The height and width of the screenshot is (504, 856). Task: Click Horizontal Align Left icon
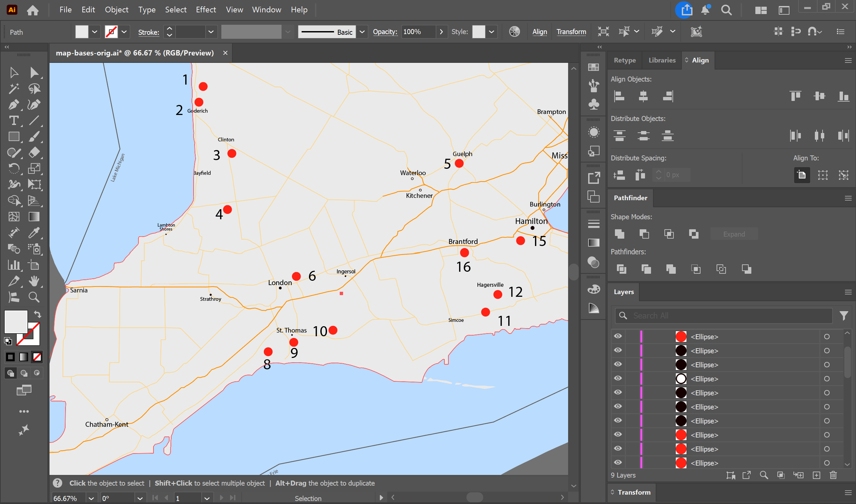(x=619, y=96)
